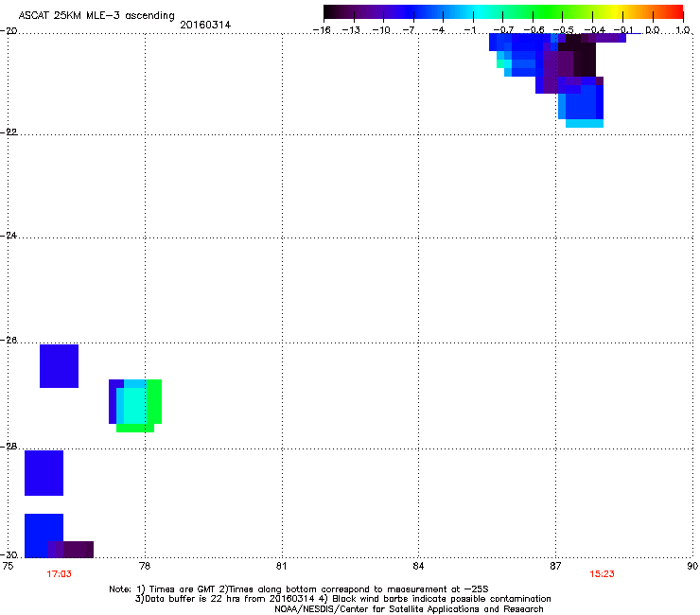Click the longitude axis label 87
700x615 pixels.
tap(555, 566)
